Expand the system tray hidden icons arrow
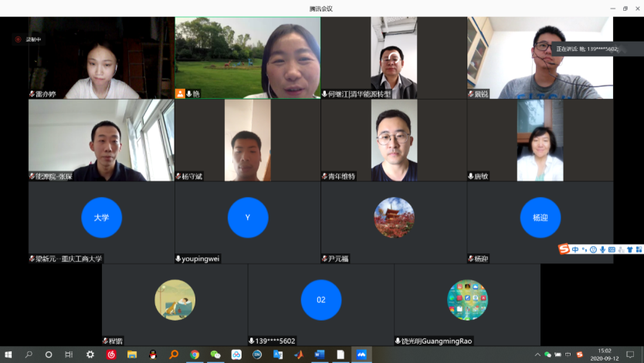 538,355
